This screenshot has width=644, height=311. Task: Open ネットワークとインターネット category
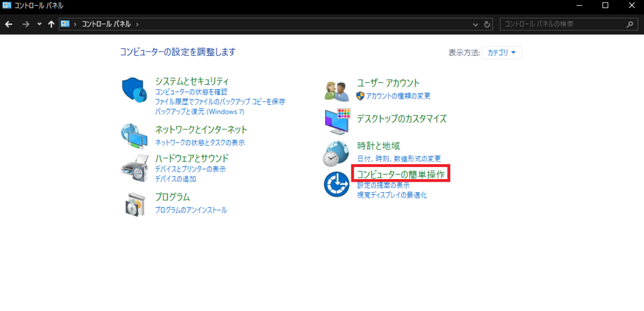(201, 130)
